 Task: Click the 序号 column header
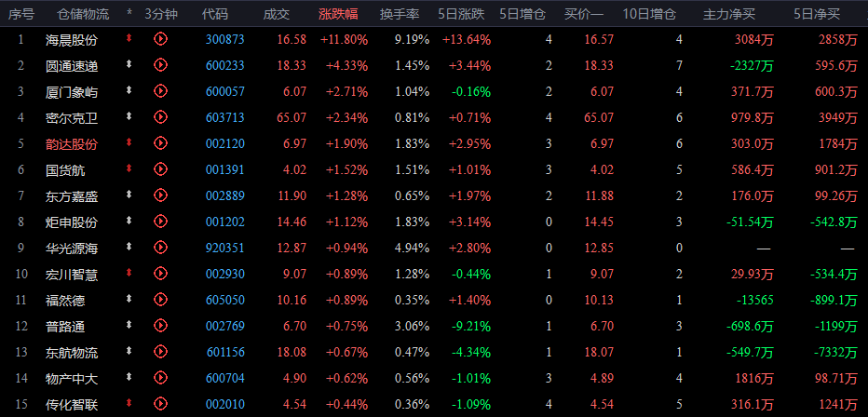tap(21, 14)
